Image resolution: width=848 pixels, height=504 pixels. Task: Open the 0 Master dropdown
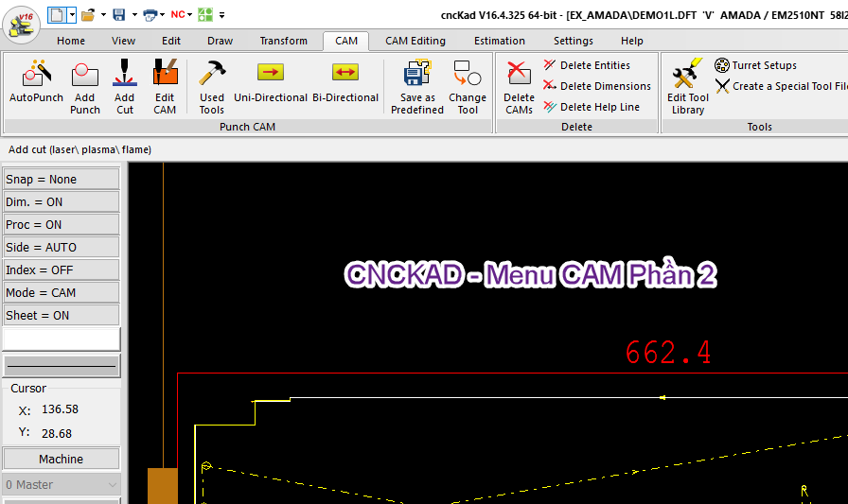point(62,484)
